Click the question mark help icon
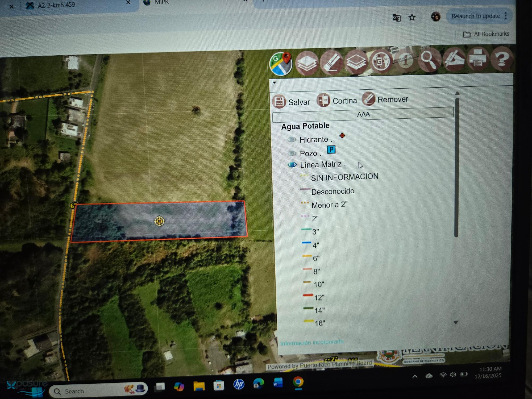This screenshot has height=399, width=532. click(501, 59)
